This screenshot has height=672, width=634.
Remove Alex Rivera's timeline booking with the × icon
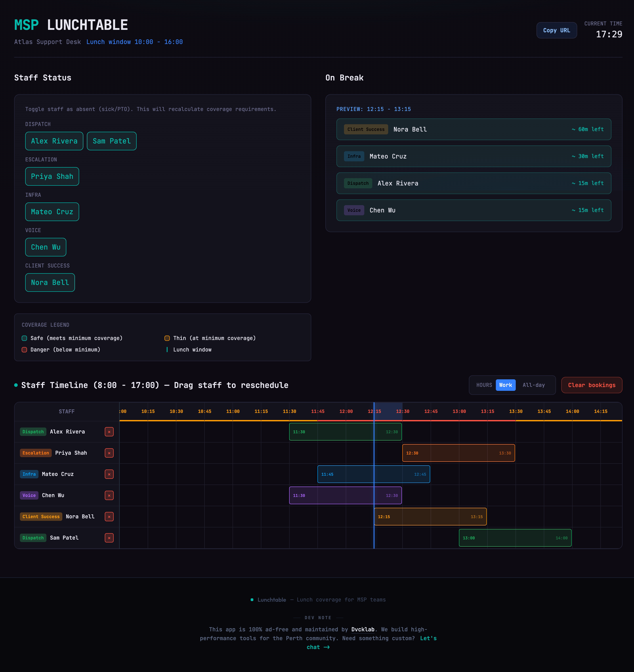pyautogui.click(x=109, y=432)
